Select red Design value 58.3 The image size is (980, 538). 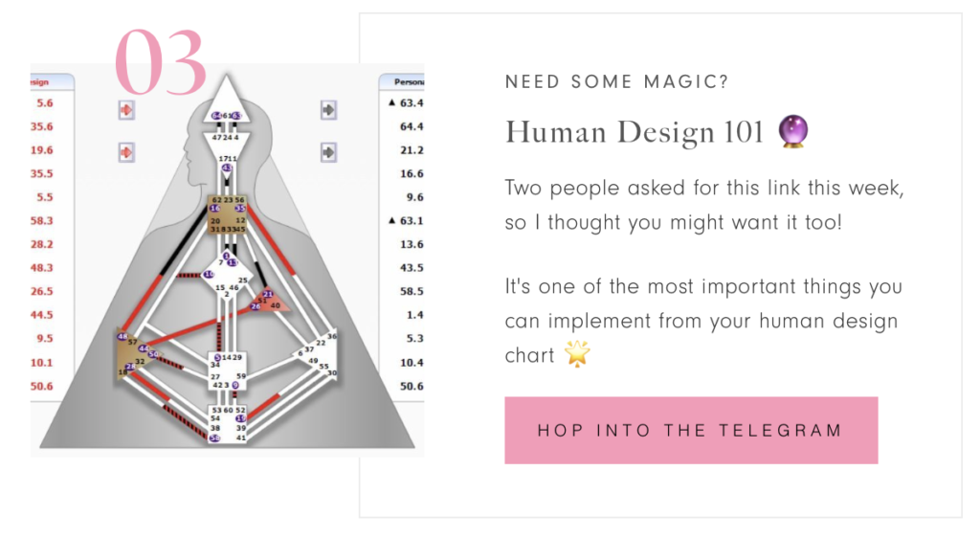(42, 220)
